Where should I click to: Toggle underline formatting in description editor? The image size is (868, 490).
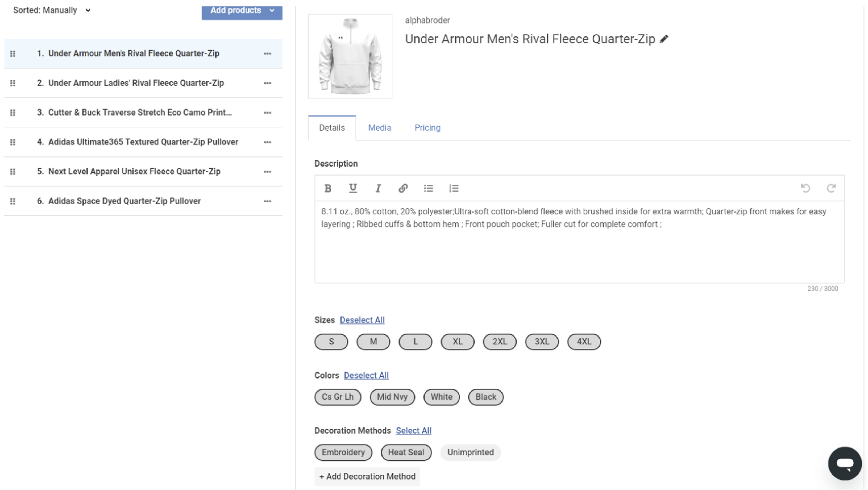353,188
